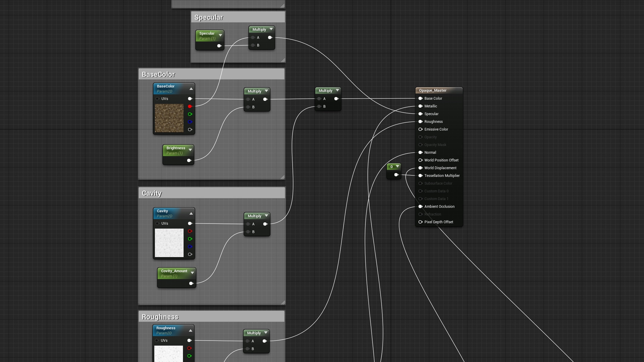
Task: Click the green channel output pin on Cavity texture
Action: [190, 239]
